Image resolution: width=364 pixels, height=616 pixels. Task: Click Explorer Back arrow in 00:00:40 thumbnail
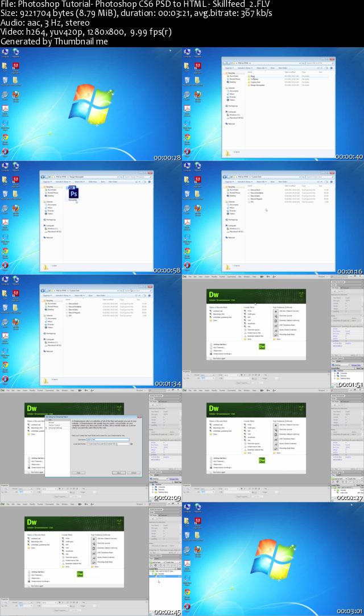coord(225,63)
